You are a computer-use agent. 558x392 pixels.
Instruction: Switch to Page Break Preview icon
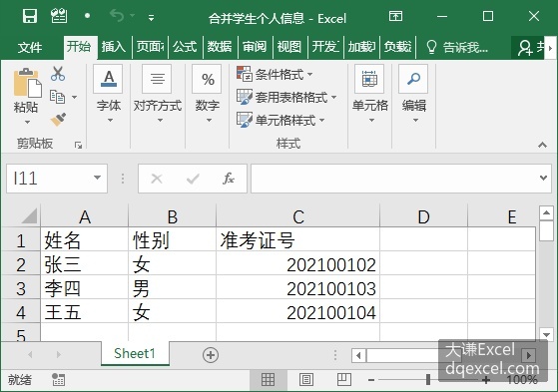tap(343, 380)
